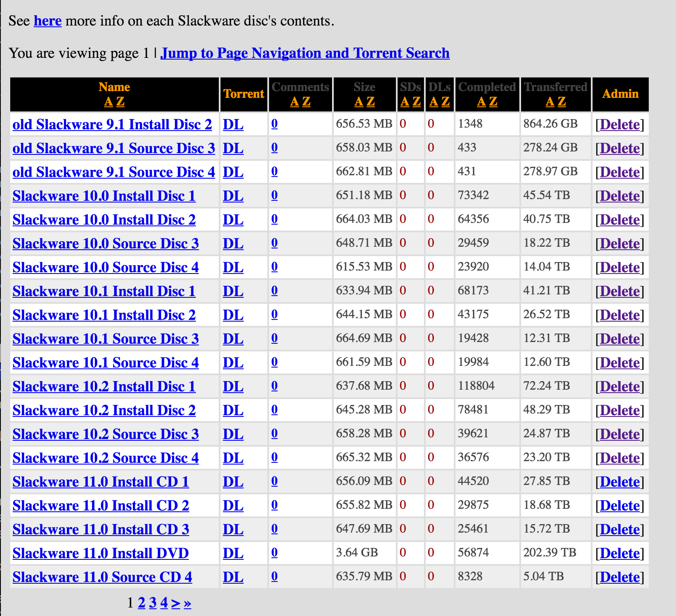Sort Completed column descending (Z)

pyautogui.click(x=493, y=102)
